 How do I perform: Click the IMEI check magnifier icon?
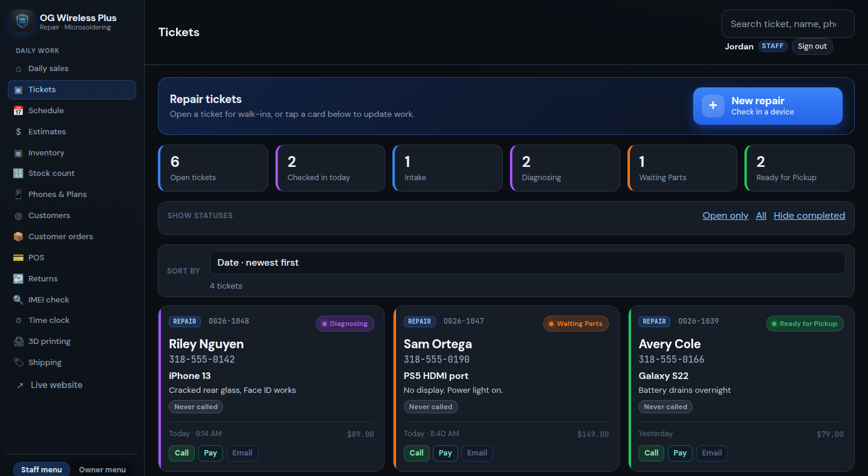[18, 300]
